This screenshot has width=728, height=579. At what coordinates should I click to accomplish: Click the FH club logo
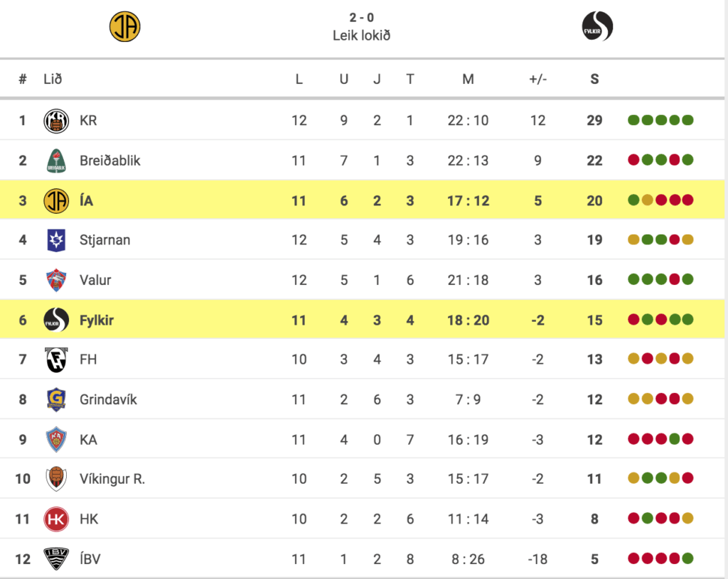click(x=56, y=360)
